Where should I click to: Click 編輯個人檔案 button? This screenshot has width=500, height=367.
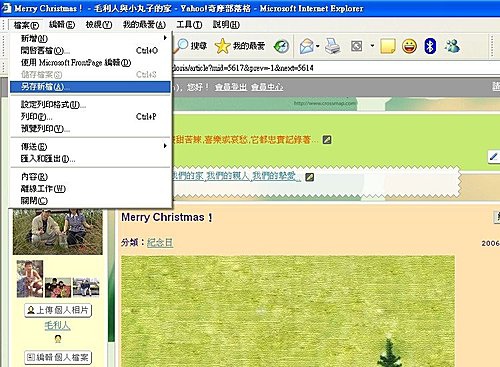pyautogui.click(x=58, y=357)
